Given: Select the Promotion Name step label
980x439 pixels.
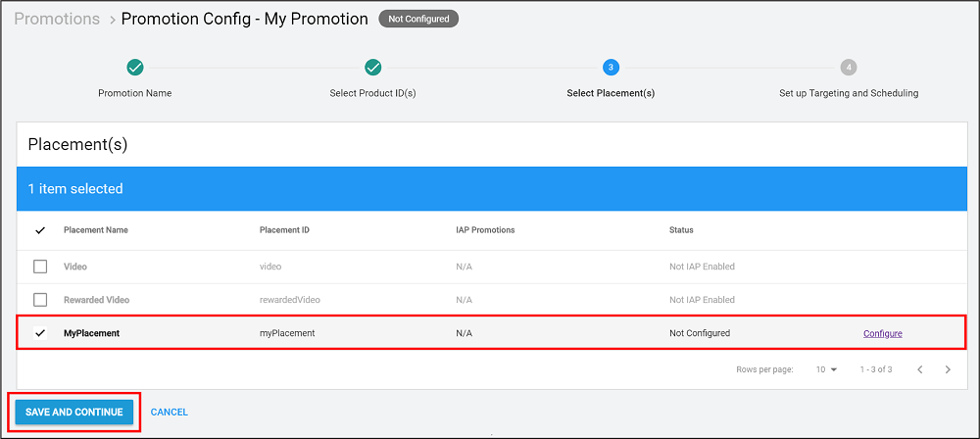Looking at the screenshot, I should [135, 93].
